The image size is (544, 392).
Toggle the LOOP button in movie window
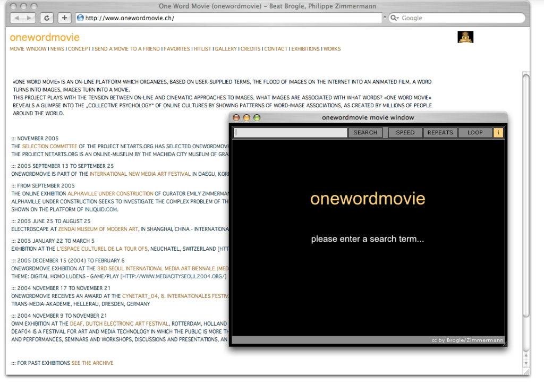coord(475,133)
